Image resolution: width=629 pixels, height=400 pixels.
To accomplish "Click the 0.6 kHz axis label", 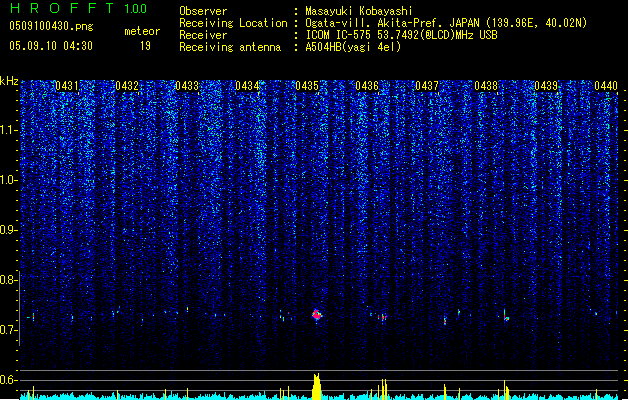I will (x=8, y=380).
